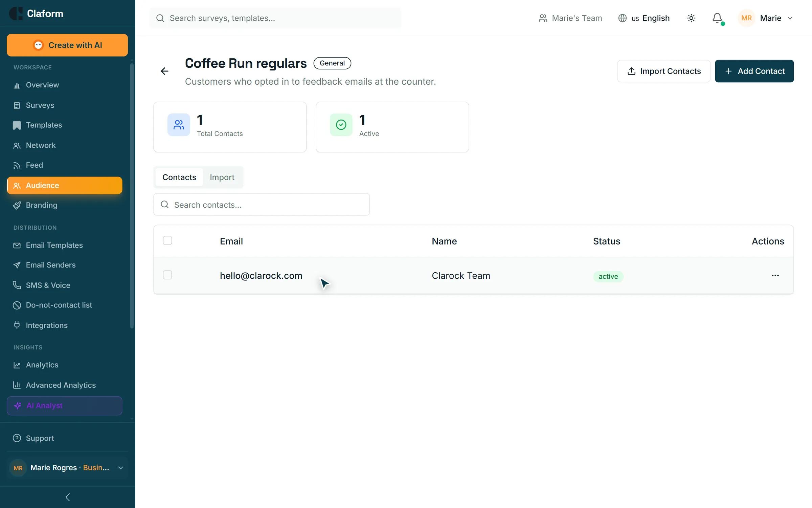The width and height of the screenshot is (812, 508).
Task: Click the Claform logo icon
Action: [x=16, y=14]
